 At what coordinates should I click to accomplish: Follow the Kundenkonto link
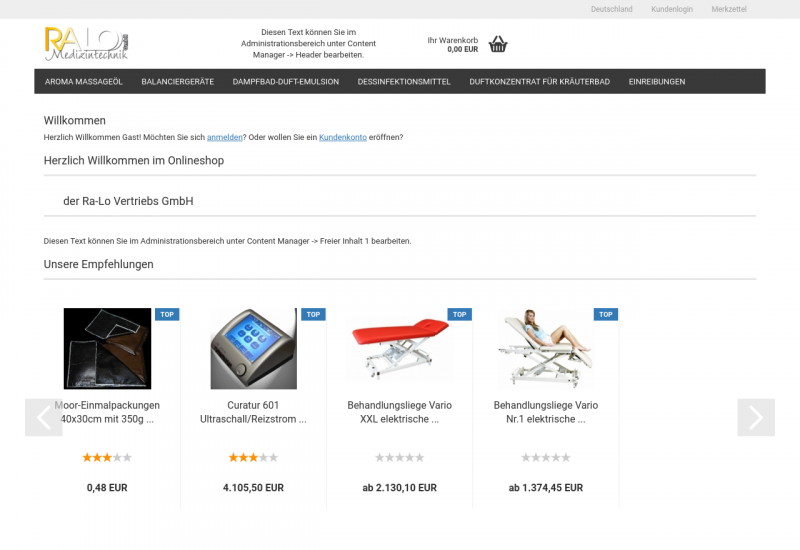[x=343, y=137]
